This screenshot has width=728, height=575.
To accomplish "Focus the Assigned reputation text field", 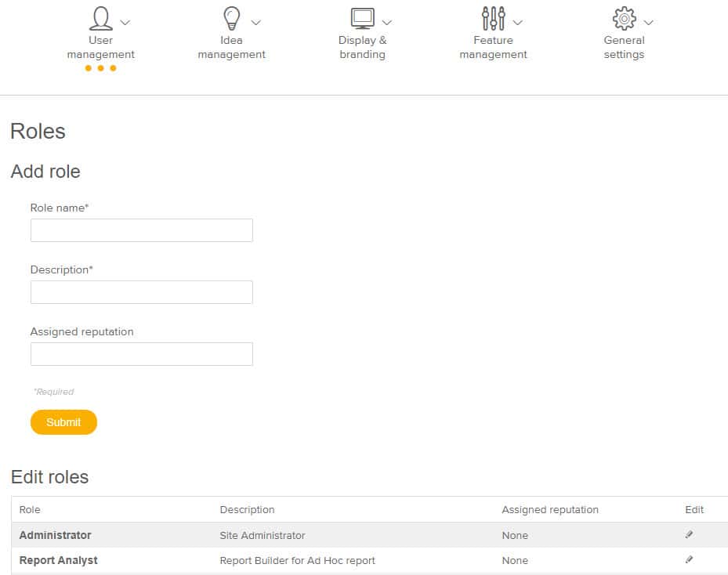I will pos(141,354).
